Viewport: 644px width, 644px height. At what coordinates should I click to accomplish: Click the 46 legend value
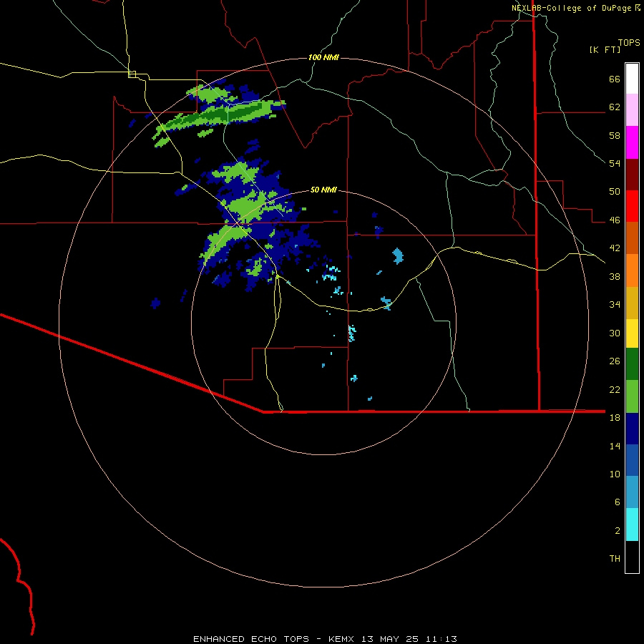(615, 220)
